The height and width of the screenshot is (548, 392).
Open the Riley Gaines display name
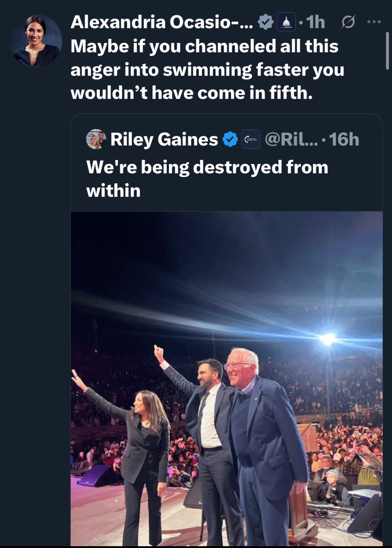(164, 140)
